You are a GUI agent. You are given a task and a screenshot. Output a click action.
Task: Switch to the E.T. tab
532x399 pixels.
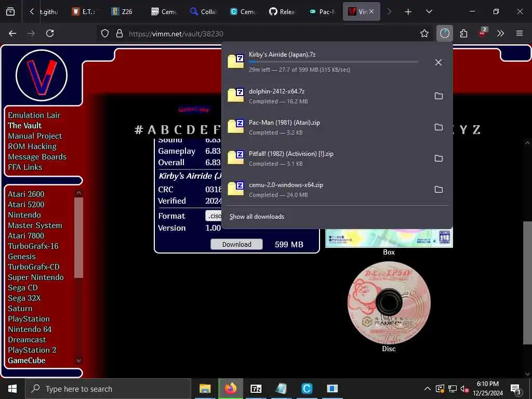pyautogui.click(x=85, y=11)
